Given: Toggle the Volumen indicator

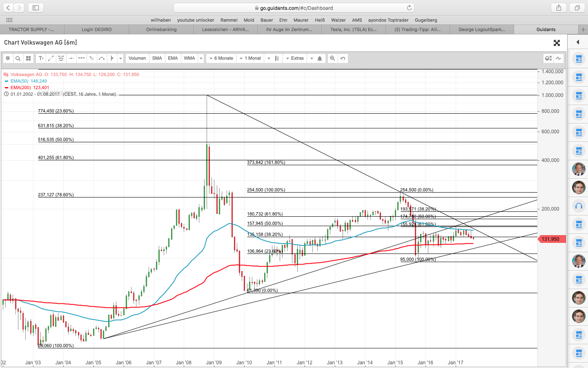Looking at the screenshot, I should [137, 58].
